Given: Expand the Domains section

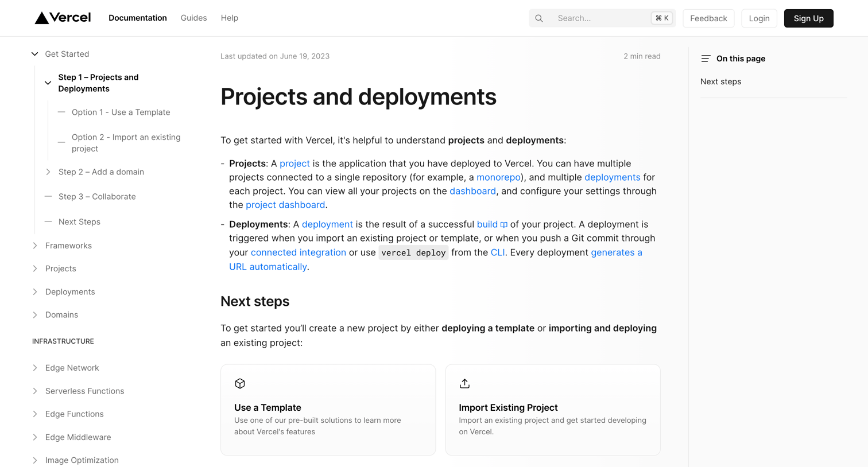Looking at the screenshot, I should pos(35,315).
